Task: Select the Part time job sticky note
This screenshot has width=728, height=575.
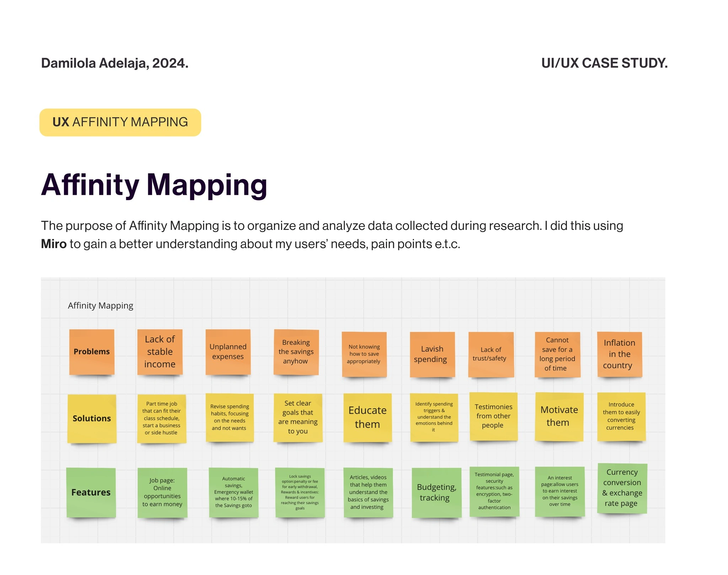Action: click(162, 419)
